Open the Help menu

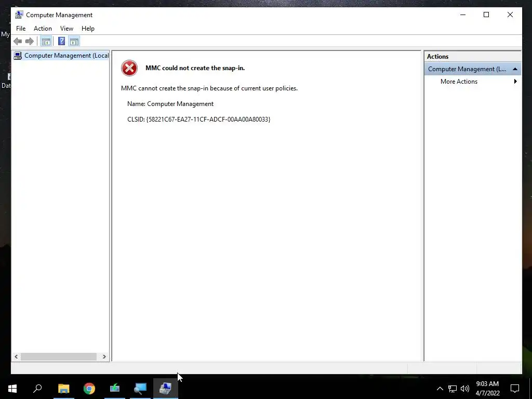click(88, 29)
